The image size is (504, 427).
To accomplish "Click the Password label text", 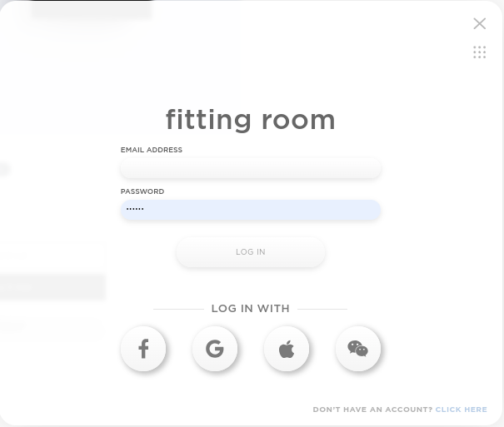I will pyautogui.click(x=142, y=191).
